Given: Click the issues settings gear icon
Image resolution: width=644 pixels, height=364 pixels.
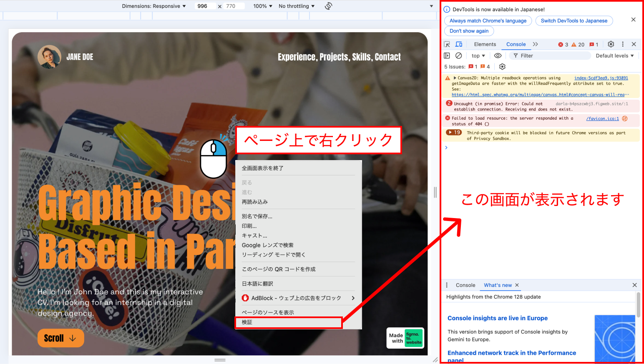Looking at the screenshot, I should click(x=502, y=67).
